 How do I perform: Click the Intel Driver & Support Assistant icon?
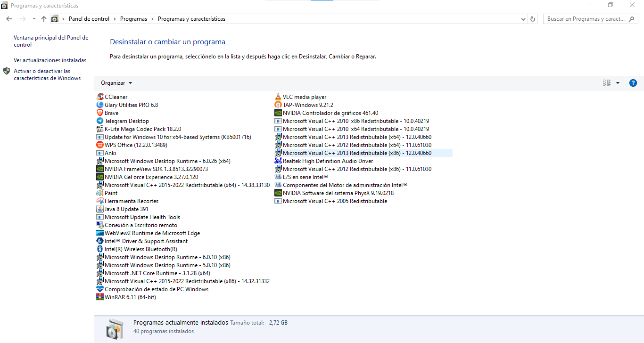tap(100, 241)
